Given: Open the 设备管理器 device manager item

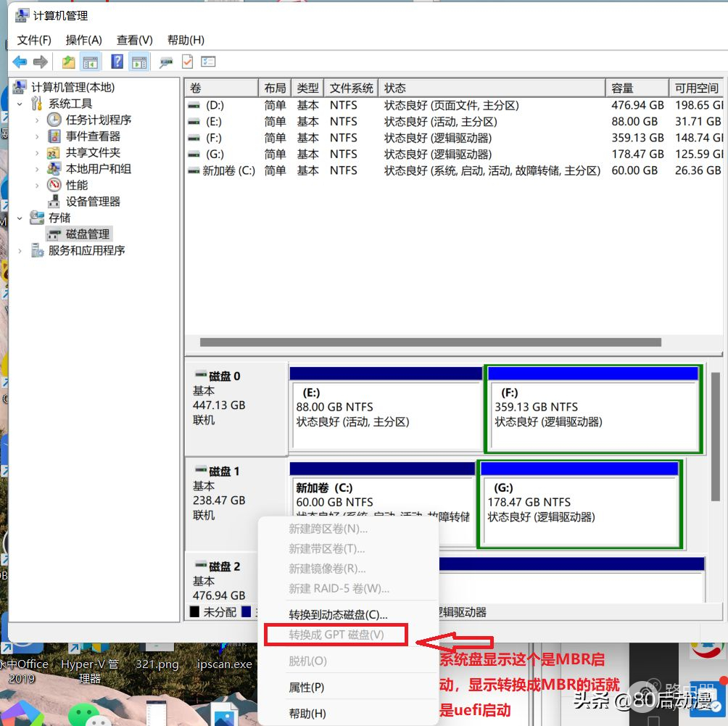Looking at the screenshot, I should (93, 202).
